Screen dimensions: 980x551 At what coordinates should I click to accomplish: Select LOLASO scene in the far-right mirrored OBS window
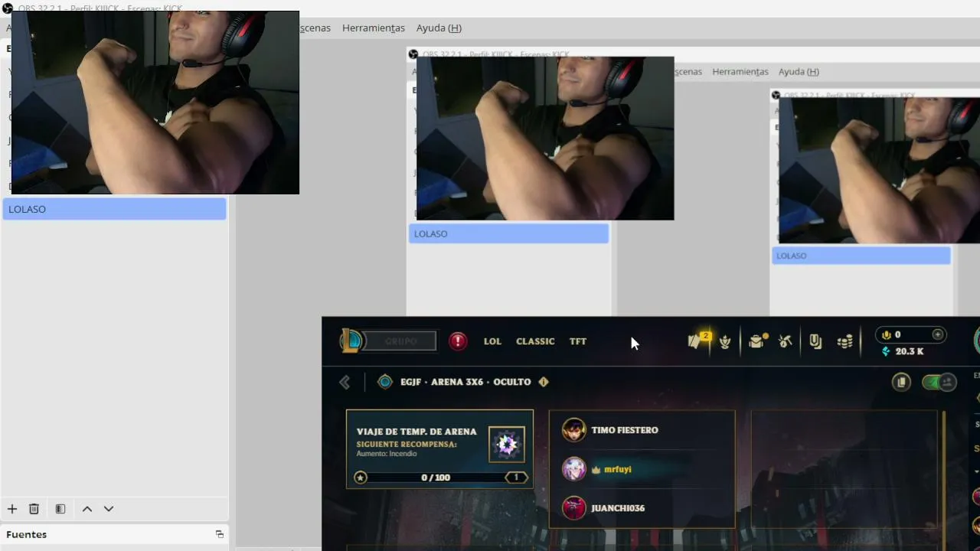tap(861, 256)
